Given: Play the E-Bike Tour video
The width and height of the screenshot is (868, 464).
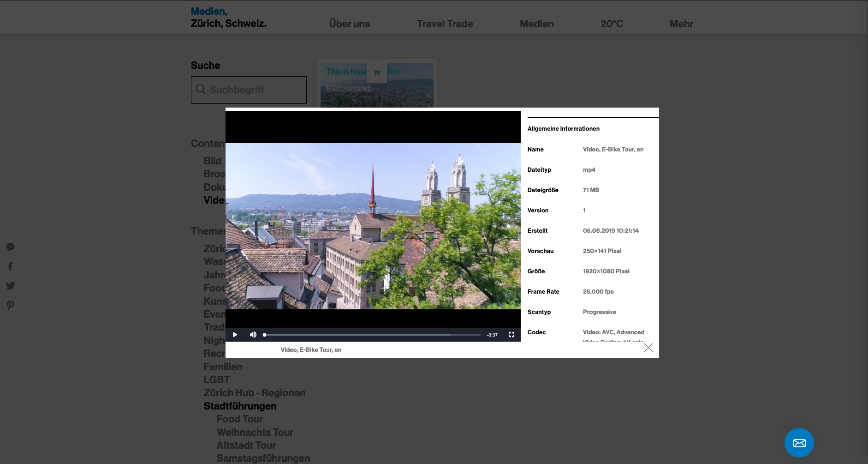Looking at the screenshot, I should [x=235, y=335].
